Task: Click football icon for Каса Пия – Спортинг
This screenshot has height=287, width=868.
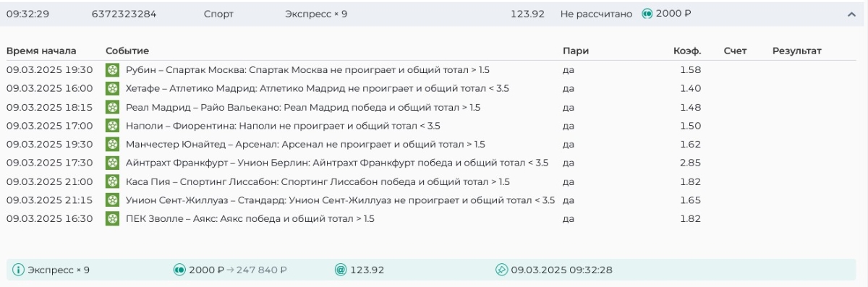Action: tap(112, 181)
